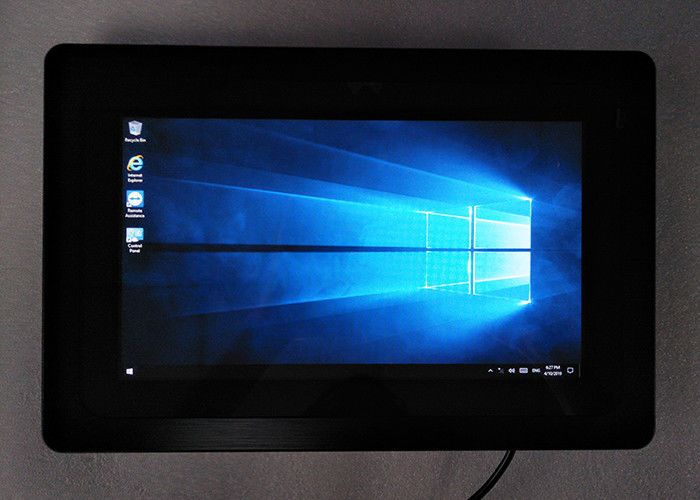700x500 pixels.
Task: Switch the ENG input language indicator
Action: [536, 371]
